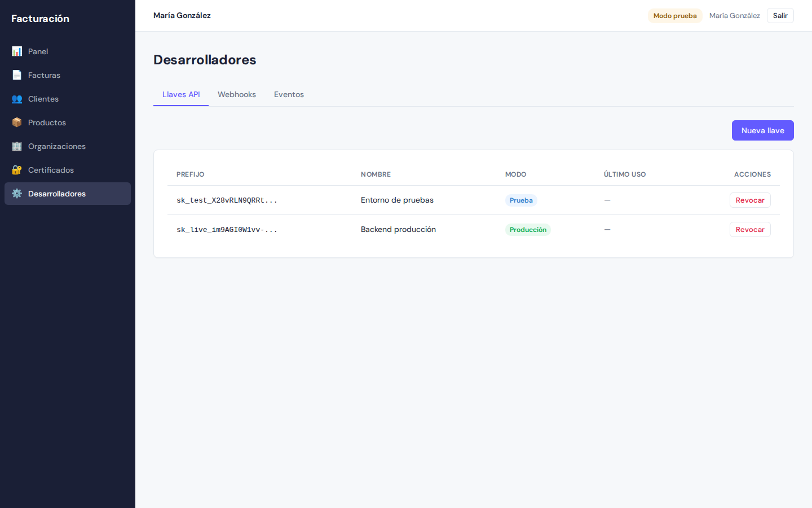The image size is (812, 508).
Task: Click María González in the top bar
Action: coord(734,15)
